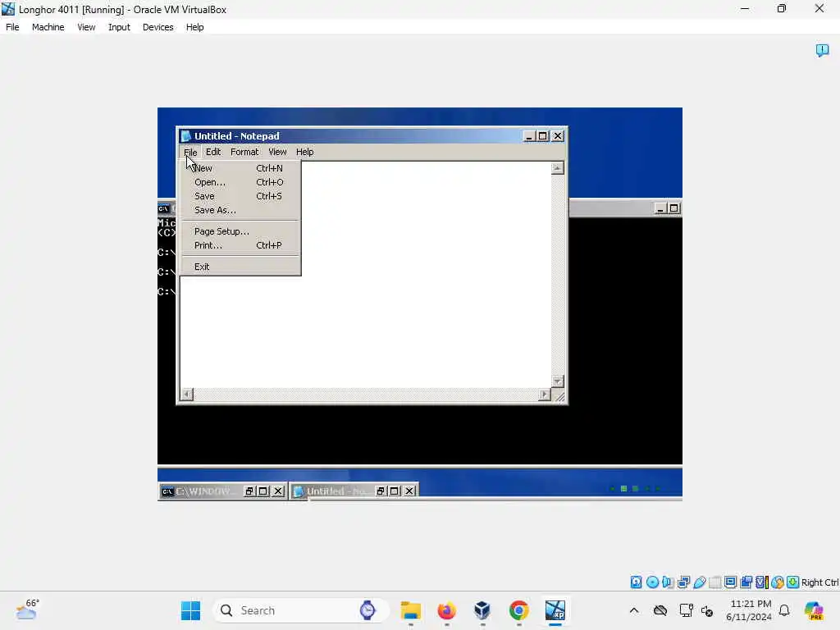Choose Open... from the File menu

tap(240, 182)
